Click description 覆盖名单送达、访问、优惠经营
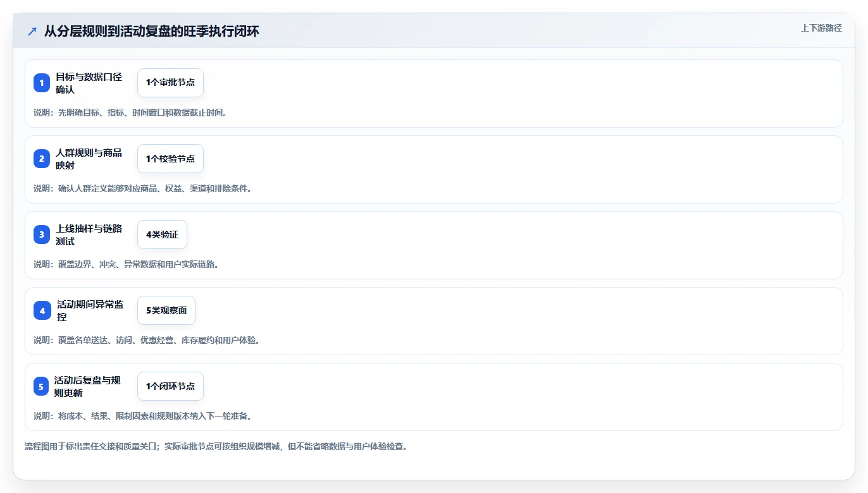The image size is (868, 493). (147, 340)
